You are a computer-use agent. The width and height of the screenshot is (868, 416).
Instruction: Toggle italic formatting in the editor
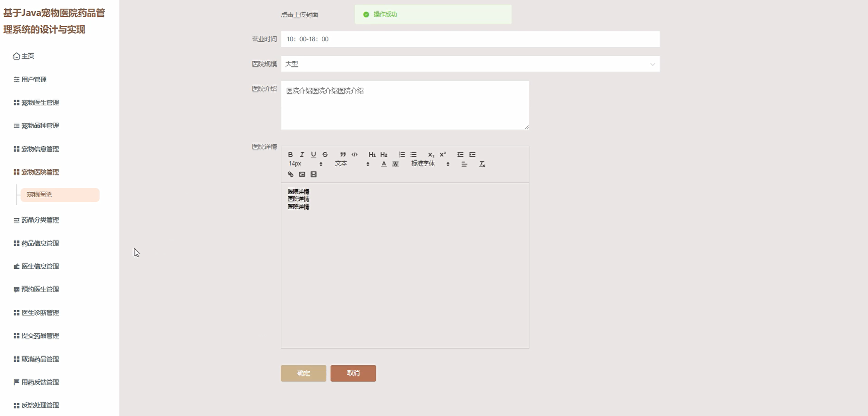tap(302, 155)
